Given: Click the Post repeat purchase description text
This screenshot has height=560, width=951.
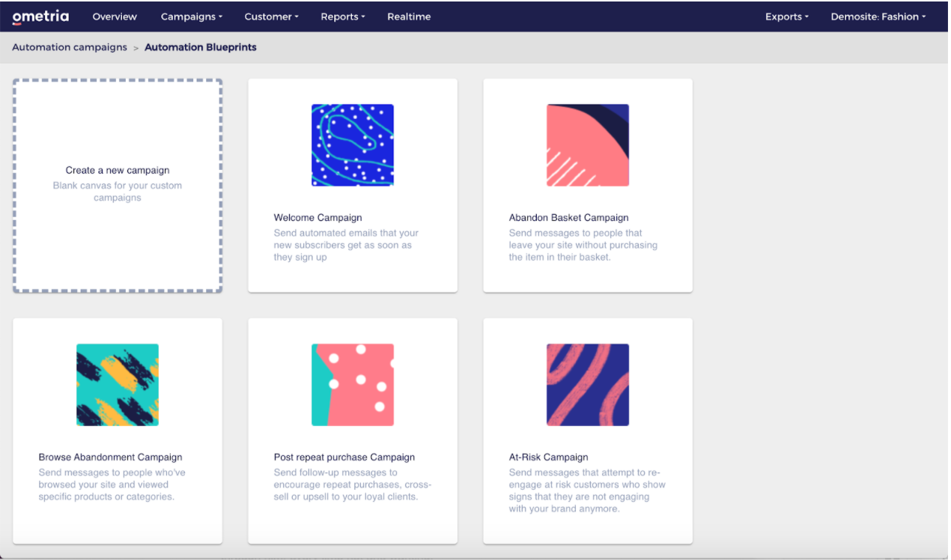Looking at the screenshot, I should [x=353, y=484].
